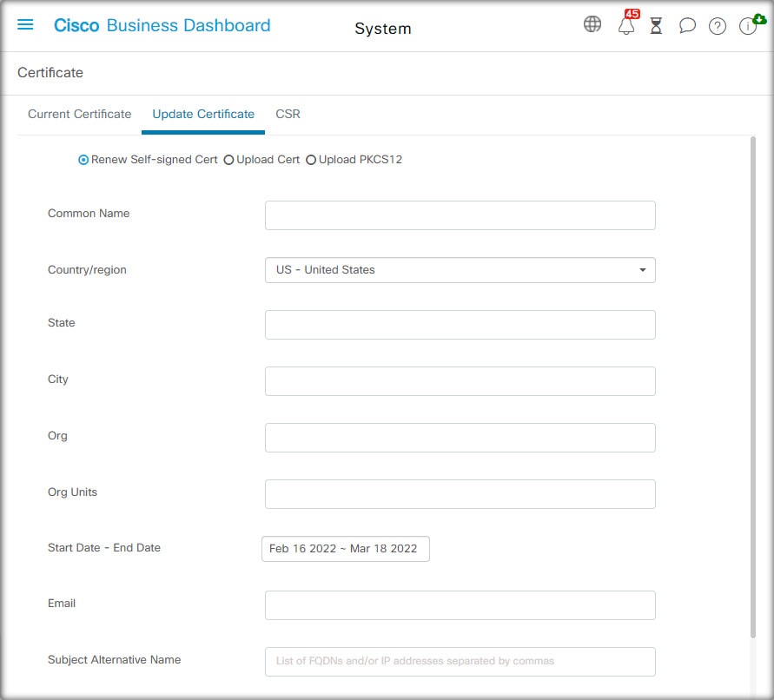Open the hourglass job center icon
Image resolution: width=774 pixels, height=700 pixels.
pyautogui.click(x=656, y=25)
